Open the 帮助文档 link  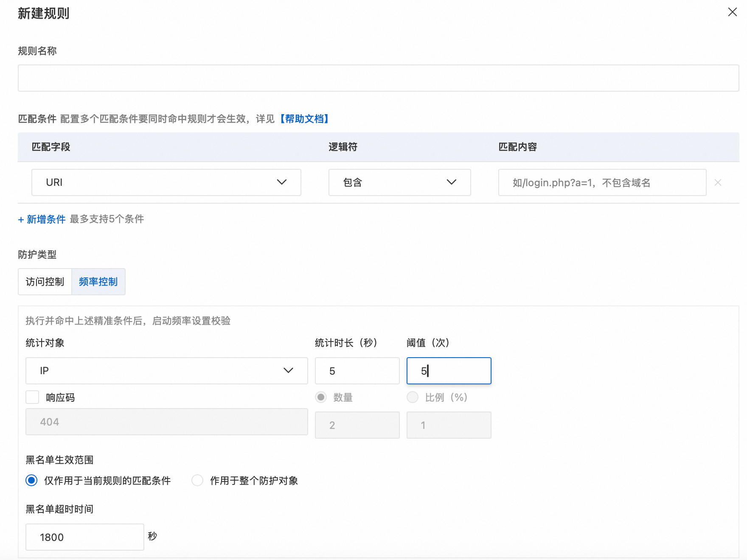[304, 119]
